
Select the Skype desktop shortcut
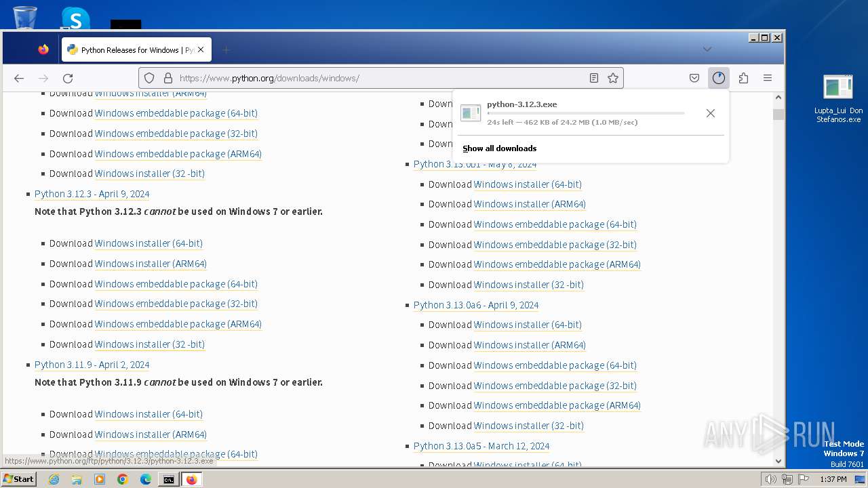tap(75, 18)
